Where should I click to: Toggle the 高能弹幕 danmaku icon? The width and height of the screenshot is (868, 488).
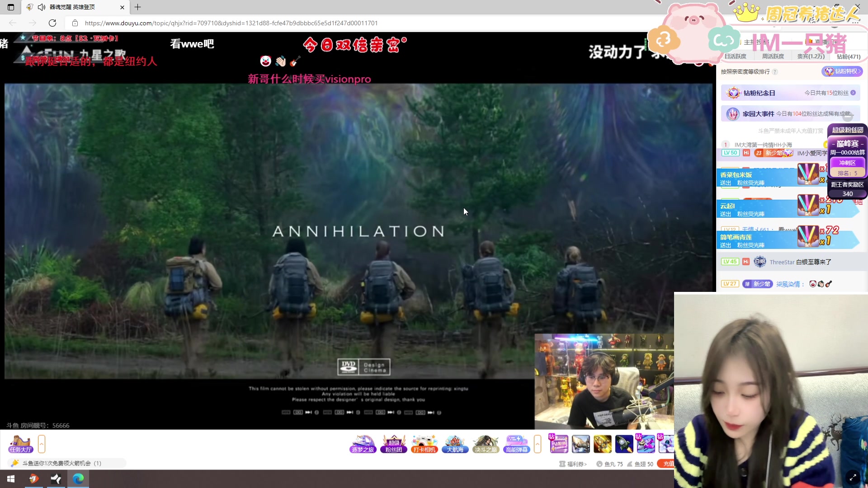pyautogui.click(x=516, y=444)
